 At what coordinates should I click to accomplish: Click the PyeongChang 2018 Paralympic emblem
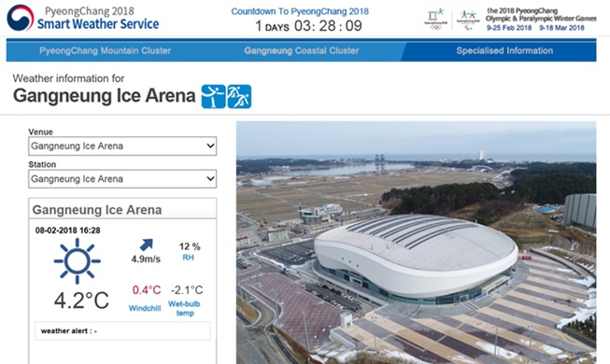(468, 20)
